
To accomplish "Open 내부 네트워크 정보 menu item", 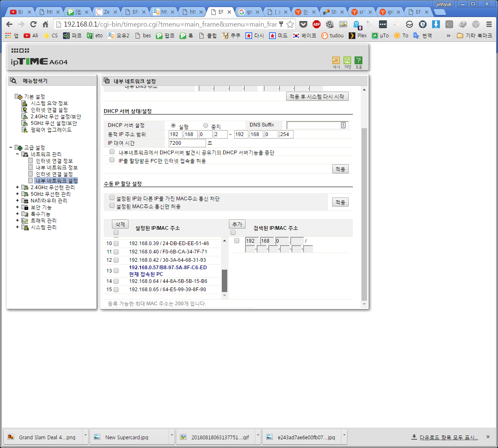I will pyautogui.click(x=57, y=168).
